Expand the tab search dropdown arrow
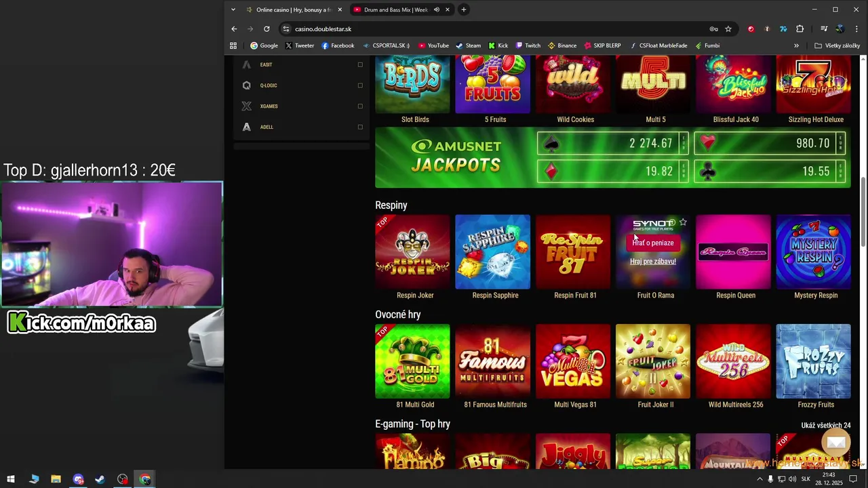The image size is (868, 488). [x=233, y=9]
